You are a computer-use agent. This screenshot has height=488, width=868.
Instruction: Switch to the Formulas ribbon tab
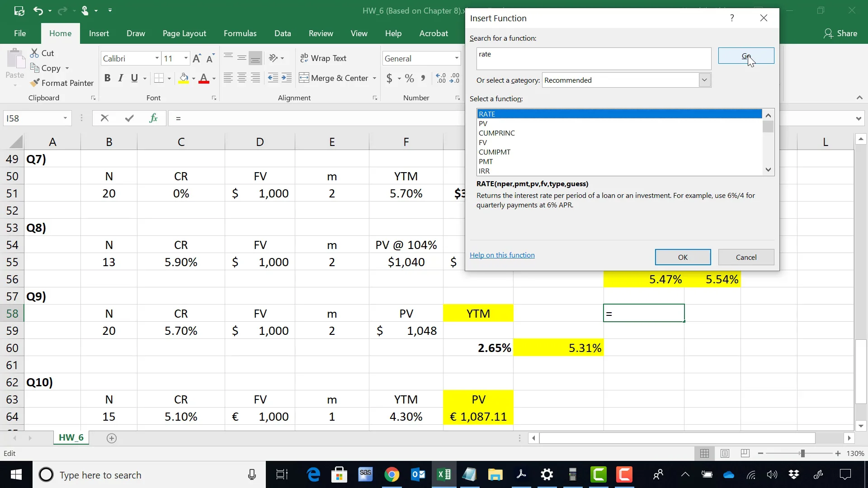(240, 33)
